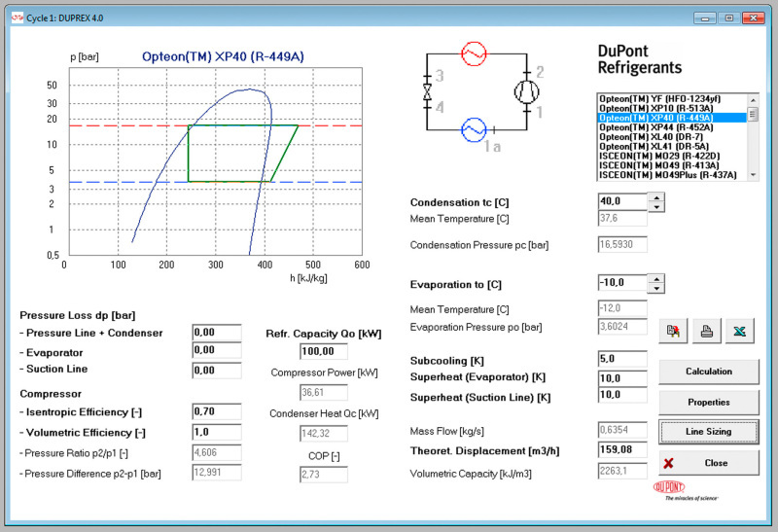The height and width of the screenshot is (532, 778).
Task: Decrease the Condensation tc value with the down arrow
Action: click(x=656, y=206)
